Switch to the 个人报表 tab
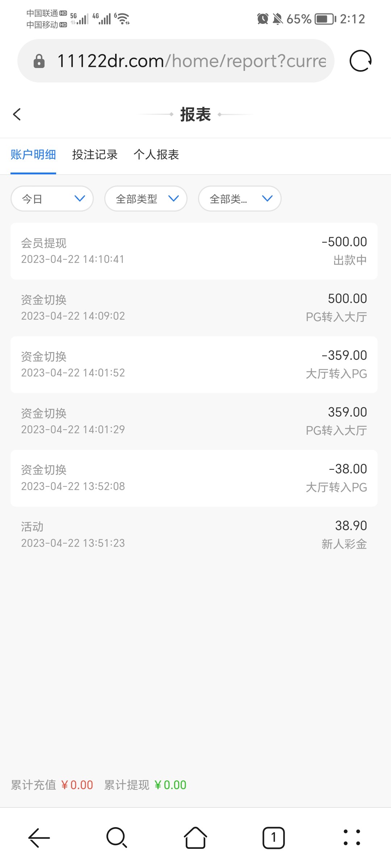The image size is (391, 868). (x=156, y=155)
